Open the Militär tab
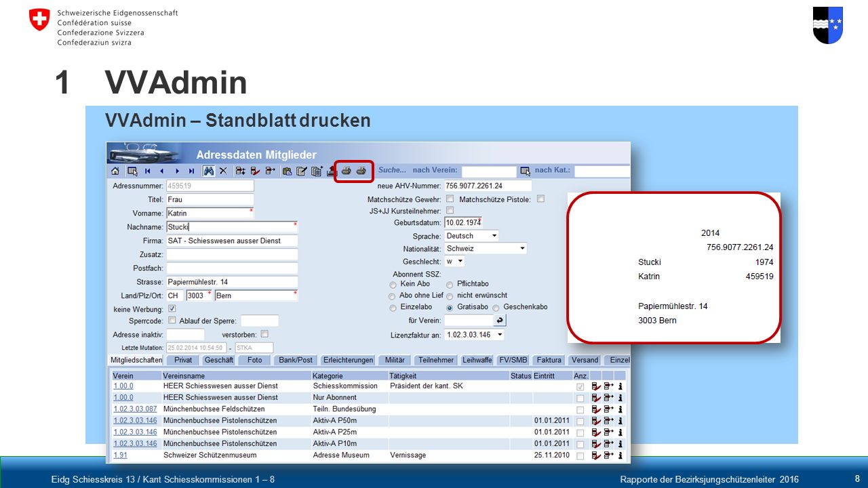Viewport: 868px width, 488px height. [395, 360]
